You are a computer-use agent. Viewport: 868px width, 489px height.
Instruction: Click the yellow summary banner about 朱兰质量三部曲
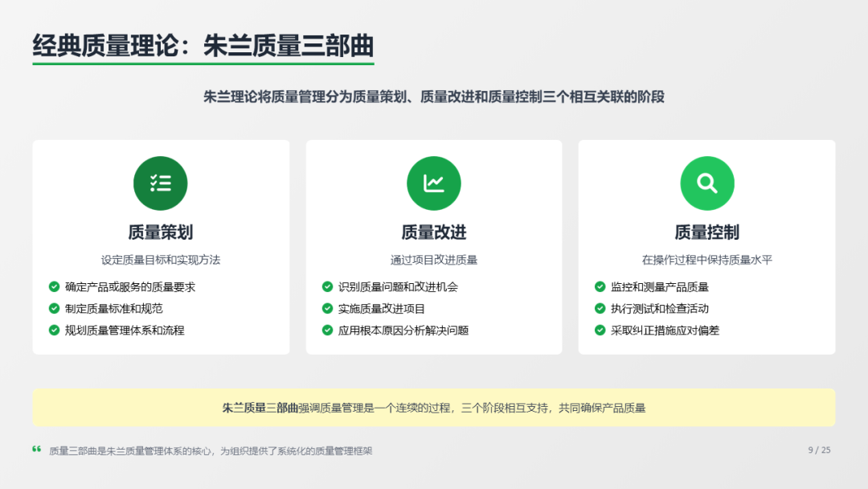(x=434, y=408)
